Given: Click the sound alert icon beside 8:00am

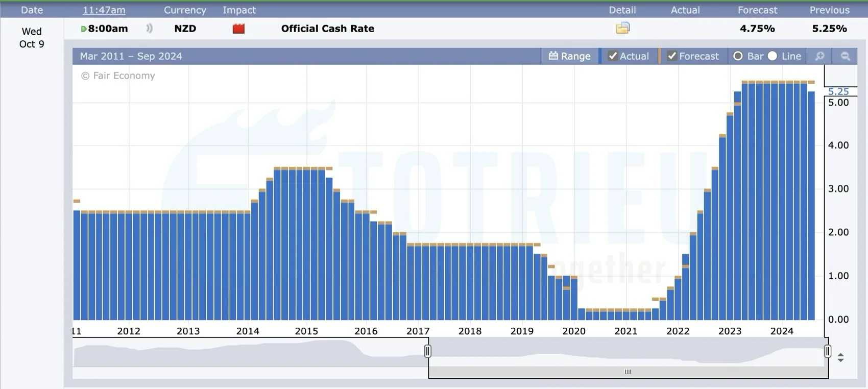Looking at the screenshot, I should click(149, 29).
